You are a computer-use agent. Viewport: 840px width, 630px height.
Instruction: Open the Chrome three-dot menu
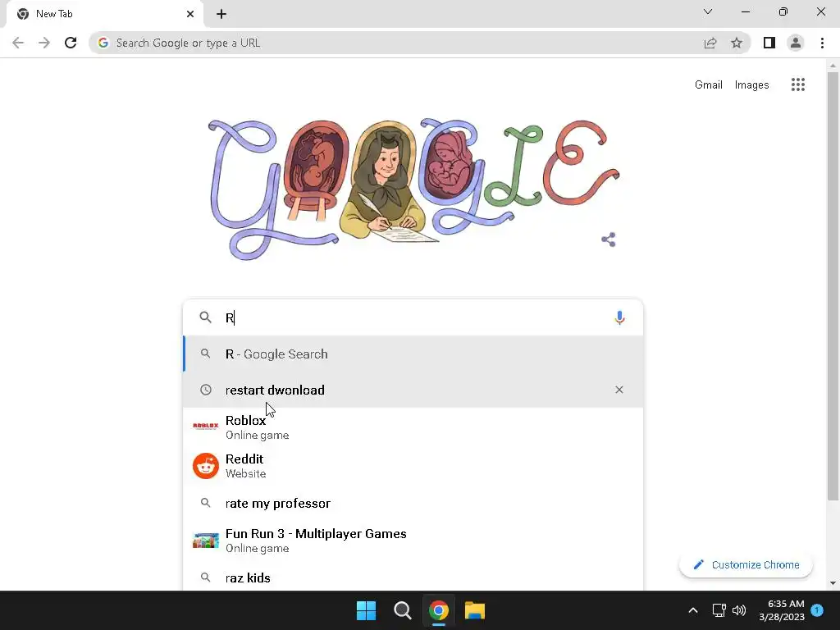822,43
